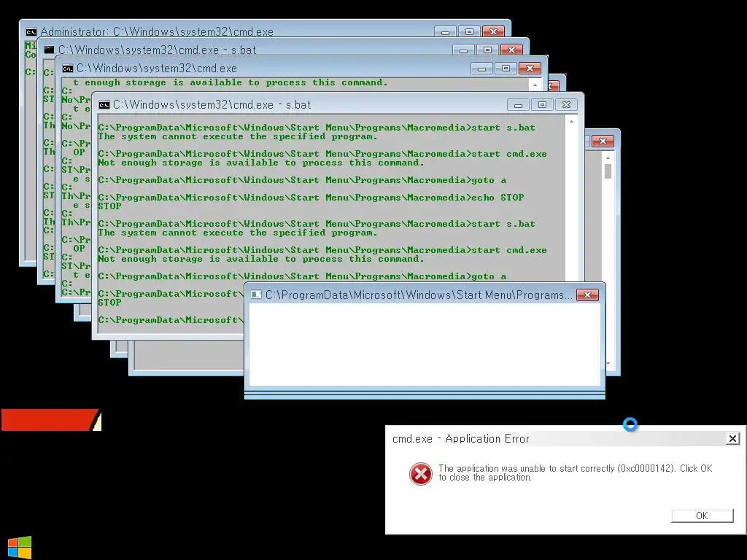Minimize the third cmd.exe window
Image resolution: width=747 pixels, height=560 pixels.
tap(481, 69)
